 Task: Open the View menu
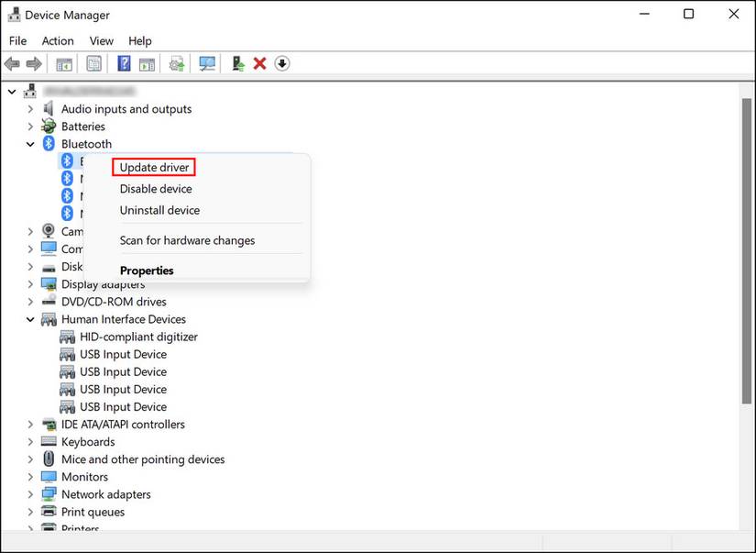pos(101,41)
